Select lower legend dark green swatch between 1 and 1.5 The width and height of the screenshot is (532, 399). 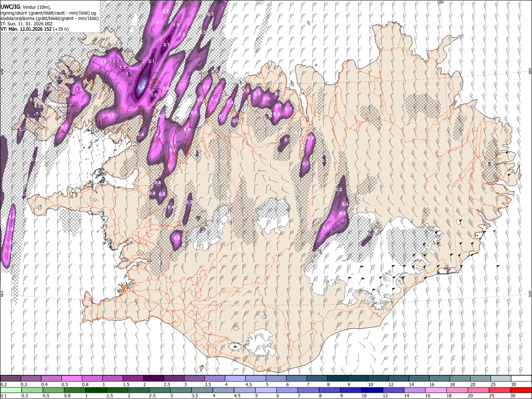96,390
